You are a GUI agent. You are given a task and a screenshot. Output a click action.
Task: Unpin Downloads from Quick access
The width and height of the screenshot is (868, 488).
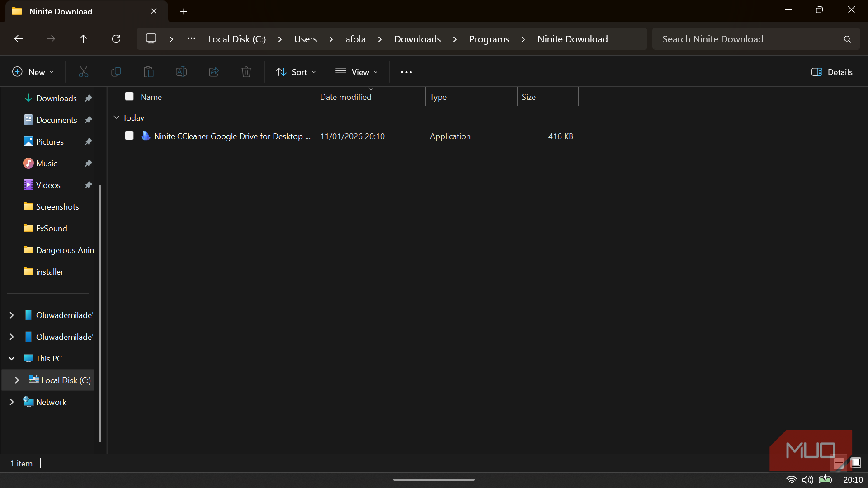pos(89,98)
